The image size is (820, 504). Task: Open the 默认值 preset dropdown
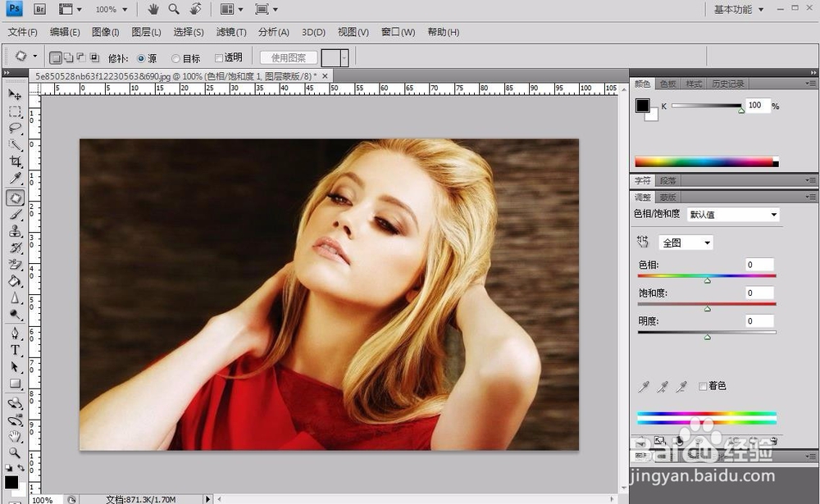(x=732, y=215)
